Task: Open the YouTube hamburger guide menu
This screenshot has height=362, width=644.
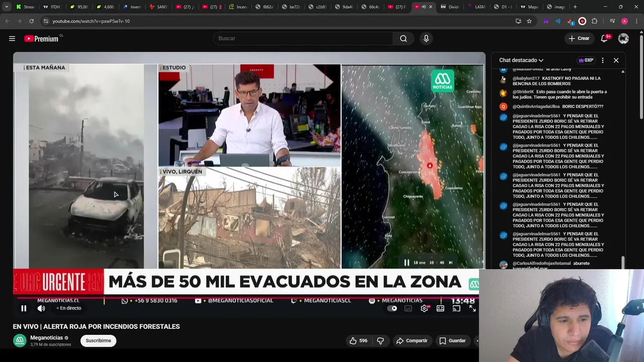Action: [12, 38]
